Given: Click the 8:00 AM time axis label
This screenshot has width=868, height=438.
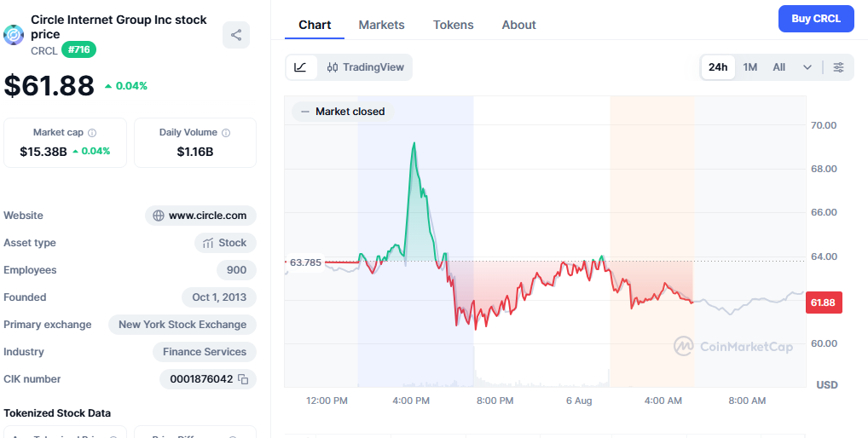Looking at the screenshot, I should [746, 401].
